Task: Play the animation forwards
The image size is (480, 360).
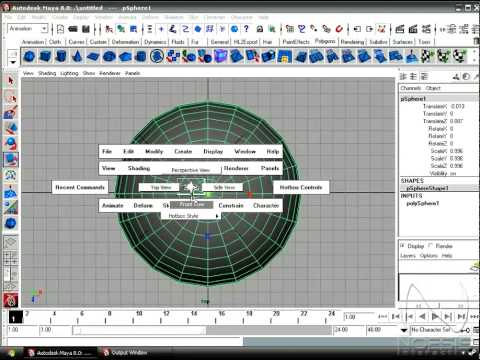Action: click(435, 316)
